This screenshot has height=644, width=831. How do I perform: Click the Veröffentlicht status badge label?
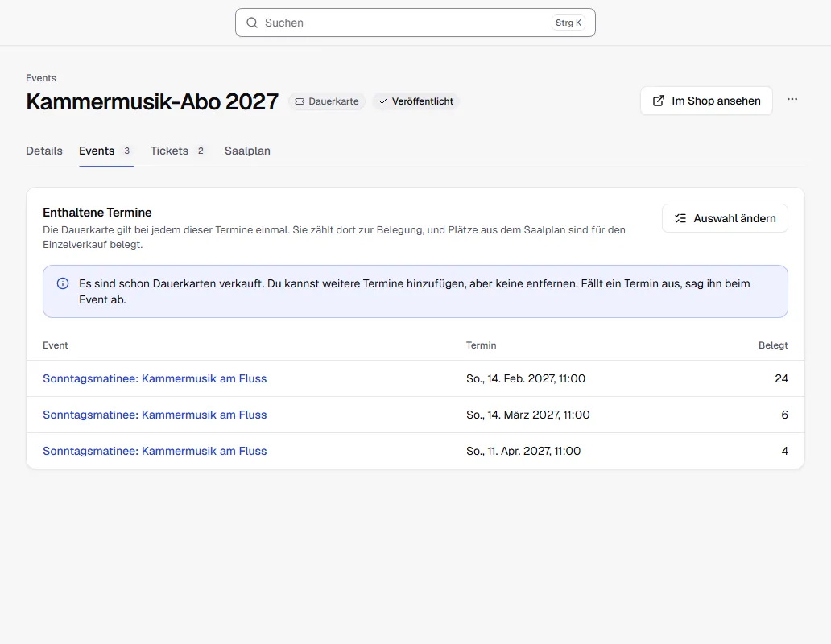423,101
